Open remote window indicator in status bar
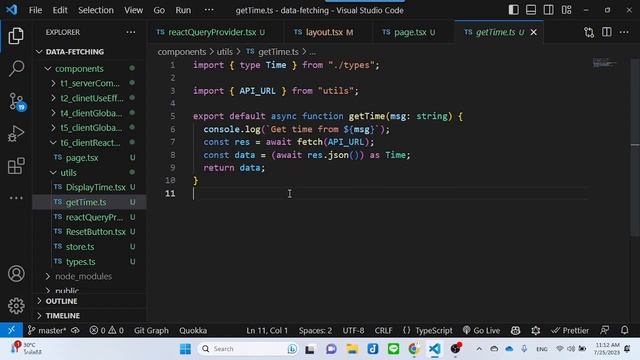Screen dimensions: 640x360 pyautogui.click(x=11, y=330)
